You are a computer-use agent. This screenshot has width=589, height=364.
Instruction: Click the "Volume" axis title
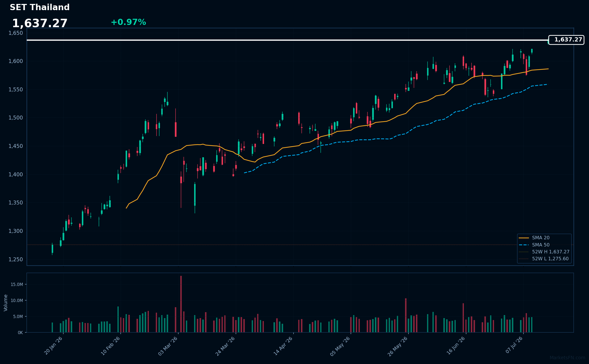click(x=6, y=303)
